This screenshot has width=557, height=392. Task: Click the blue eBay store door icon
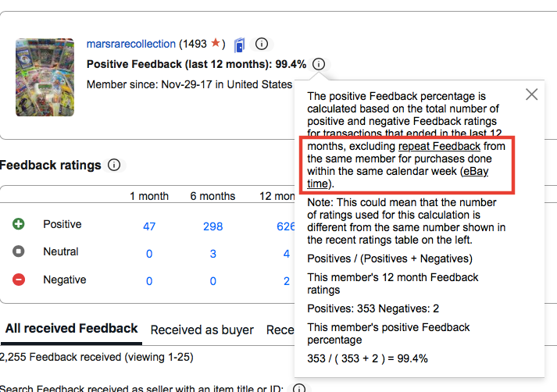[x=239, y=45]
